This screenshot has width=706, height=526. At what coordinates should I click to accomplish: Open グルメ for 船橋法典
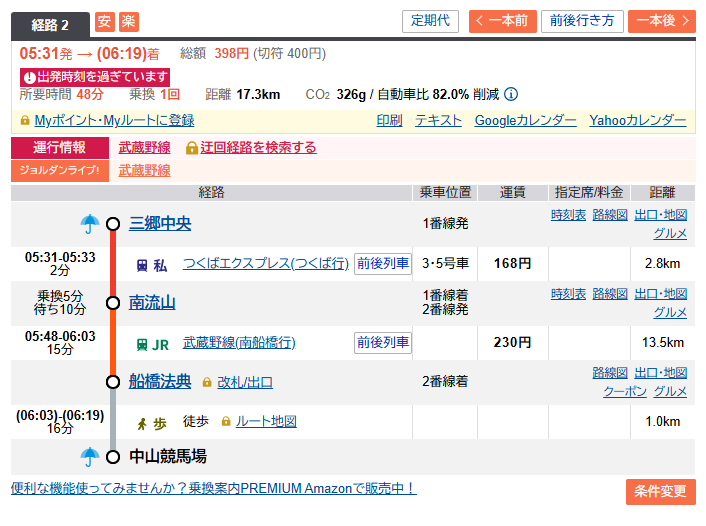[670, 391]
